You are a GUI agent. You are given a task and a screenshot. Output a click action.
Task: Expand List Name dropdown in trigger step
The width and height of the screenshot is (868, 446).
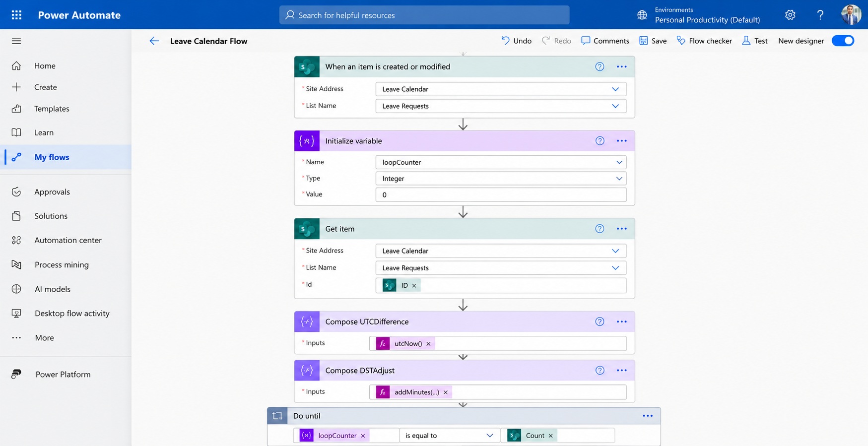pyautogui.click(x=615, y=106)
